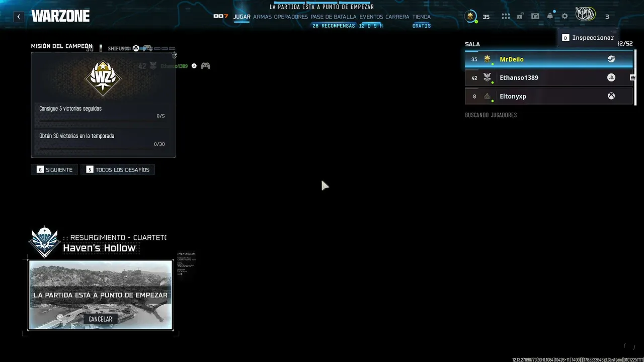Screen dimensions: 644x362
Task: Click the GRATIS label under Tienda
Action: (x=422, y=26)
